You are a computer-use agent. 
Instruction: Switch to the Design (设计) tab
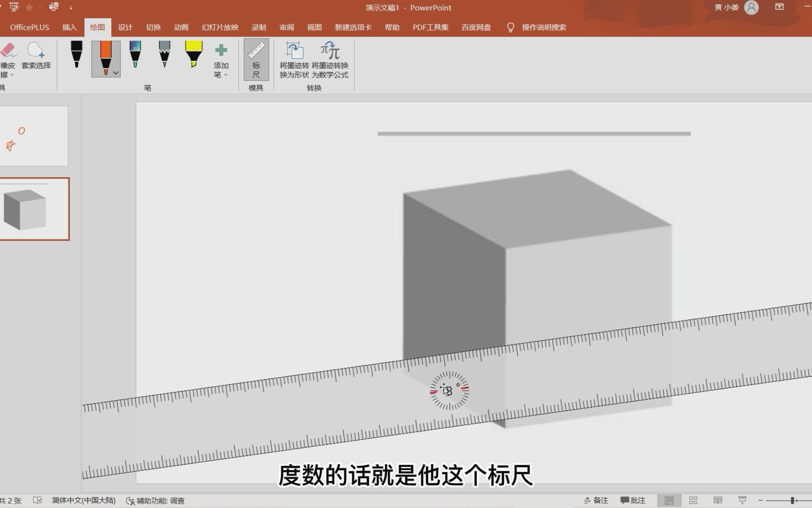[125, 27]
